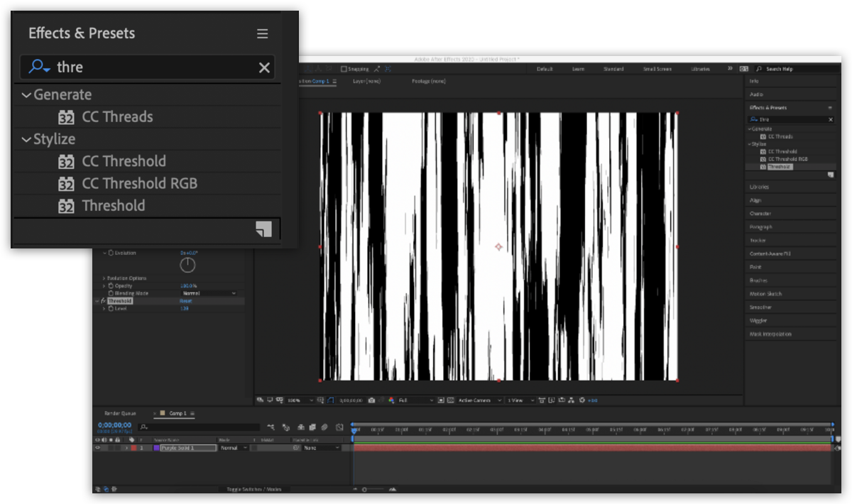Click the Search Help field

(797, 69)
